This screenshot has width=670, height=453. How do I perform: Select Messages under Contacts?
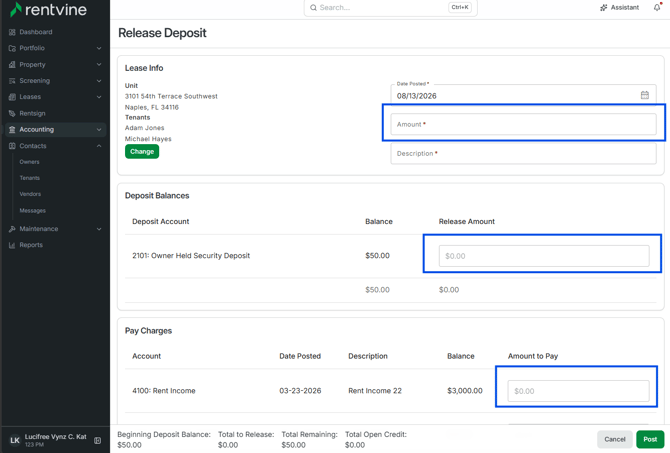(32, 211)
